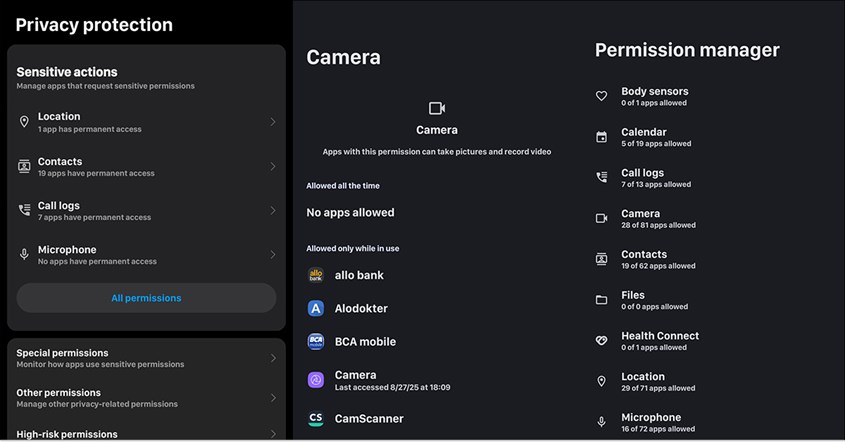
Task: Open the allo bank app icon
Action: pos(316,275)
